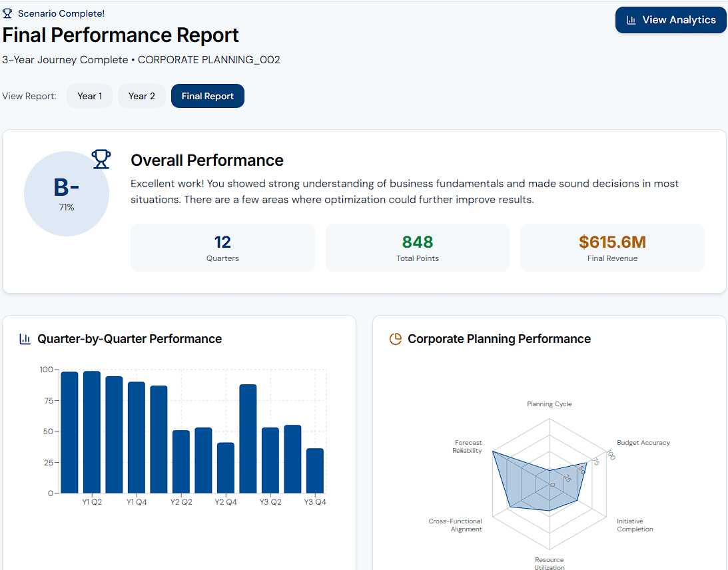Click the bar chart icon inside View Analytics button
The image size is (728, 570).
tap(630, 19)
